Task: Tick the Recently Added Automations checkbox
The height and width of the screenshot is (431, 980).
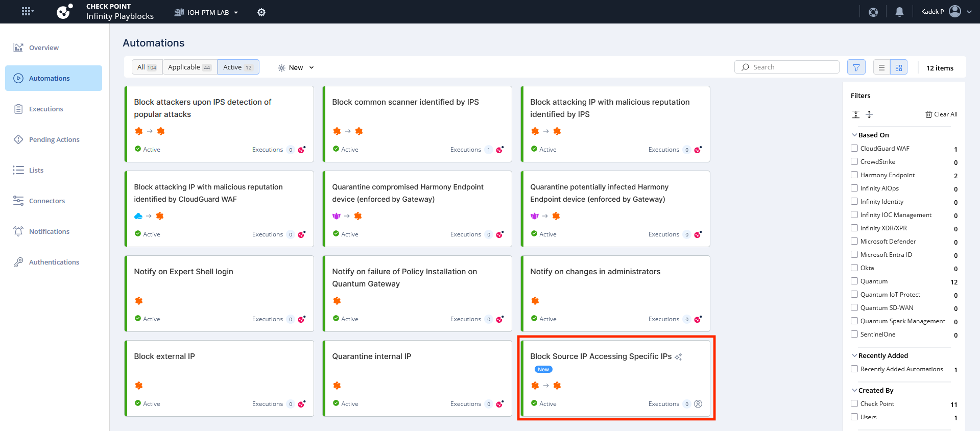Action: [x=854, y=369]
